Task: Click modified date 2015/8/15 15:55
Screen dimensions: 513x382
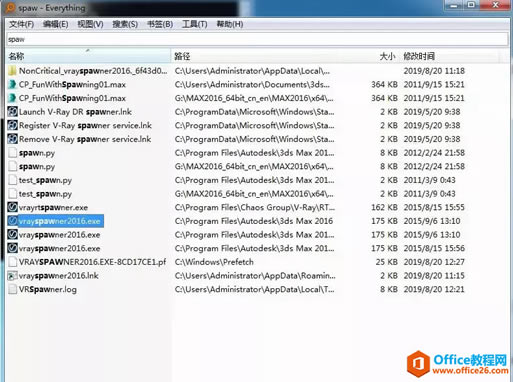Action: click(x=434, y=207)
